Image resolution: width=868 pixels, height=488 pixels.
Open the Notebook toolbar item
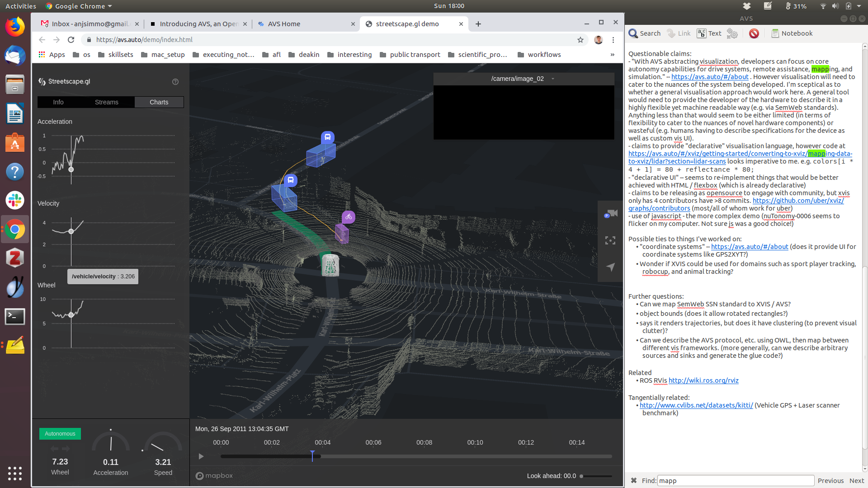(x=792, y=33)
